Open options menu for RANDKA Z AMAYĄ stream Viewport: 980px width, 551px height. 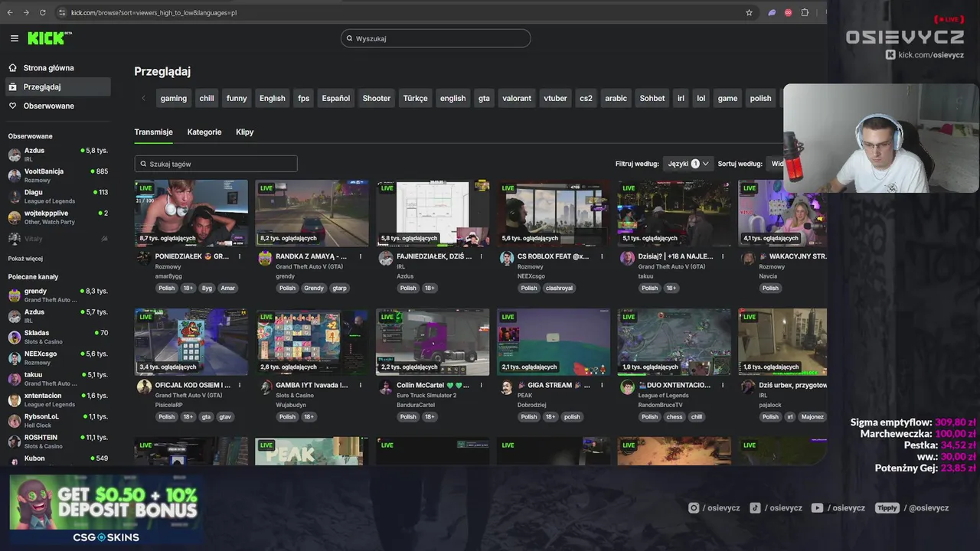[361, 256]
